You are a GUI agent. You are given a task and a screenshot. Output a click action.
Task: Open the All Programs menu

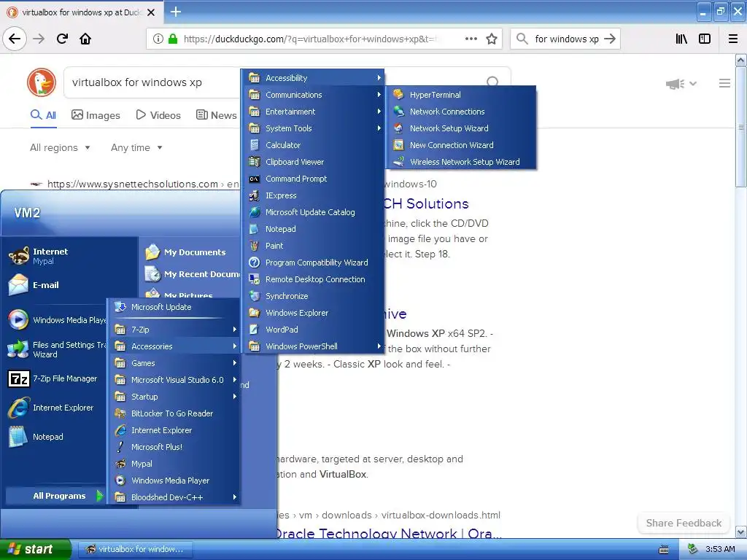click(55, 496)
